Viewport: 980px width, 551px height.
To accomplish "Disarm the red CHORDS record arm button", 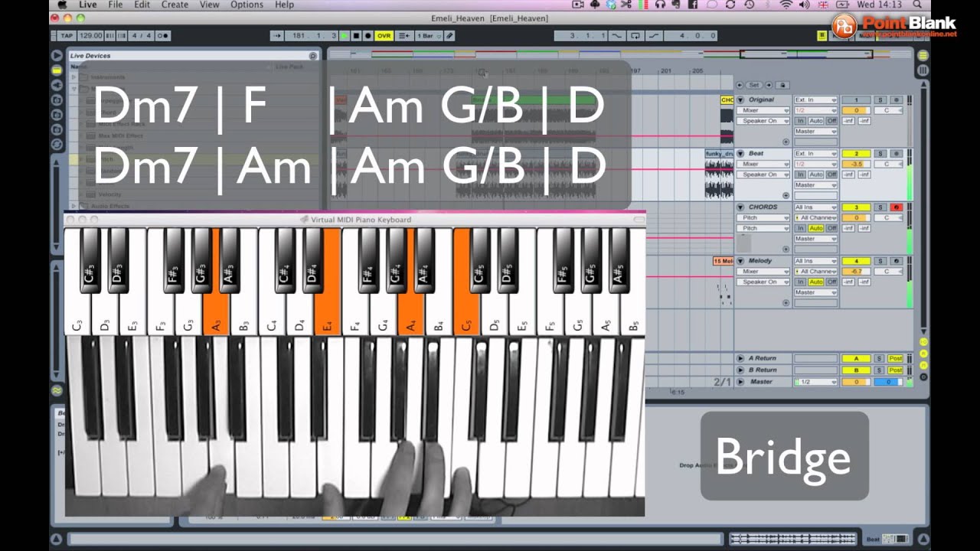I will click(897, 207).
